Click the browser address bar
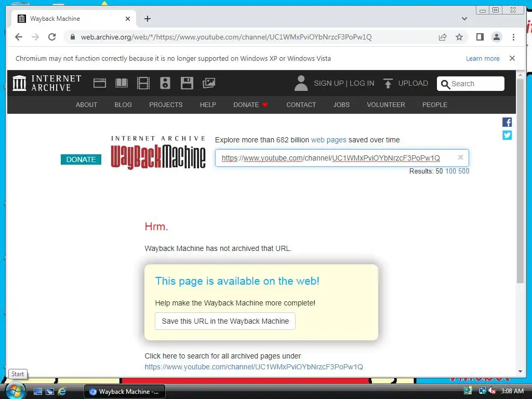 [251, 37]
